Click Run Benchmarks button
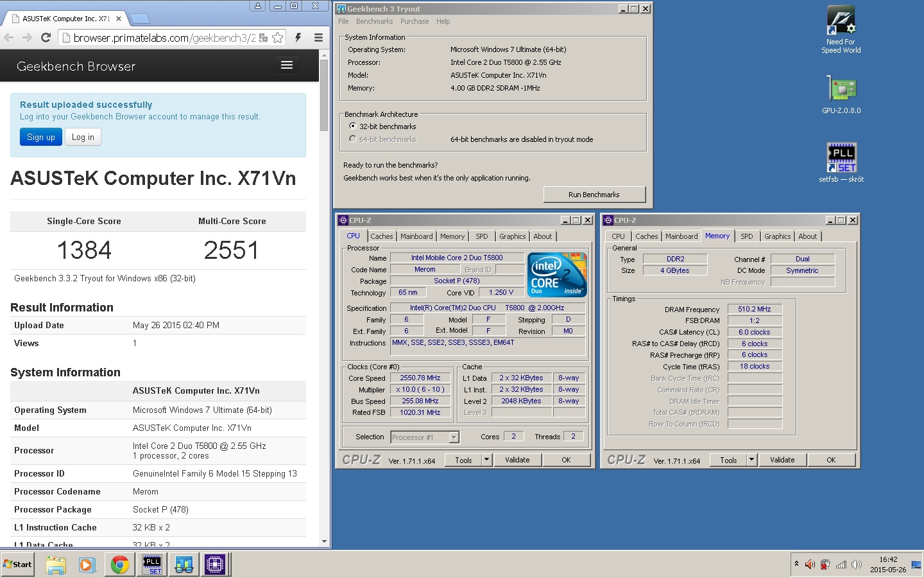The image size is (924, 578). 594,195
